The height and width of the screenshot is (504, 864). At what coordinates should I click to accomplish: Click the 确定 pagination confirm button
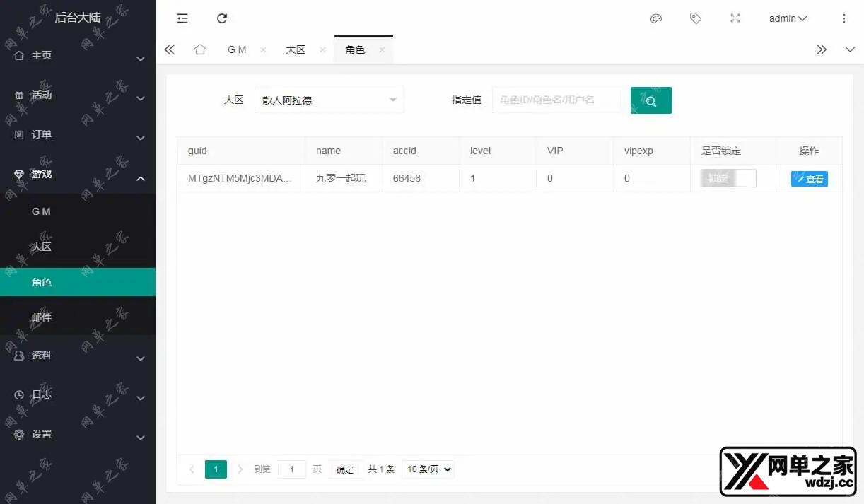(345, 469)
